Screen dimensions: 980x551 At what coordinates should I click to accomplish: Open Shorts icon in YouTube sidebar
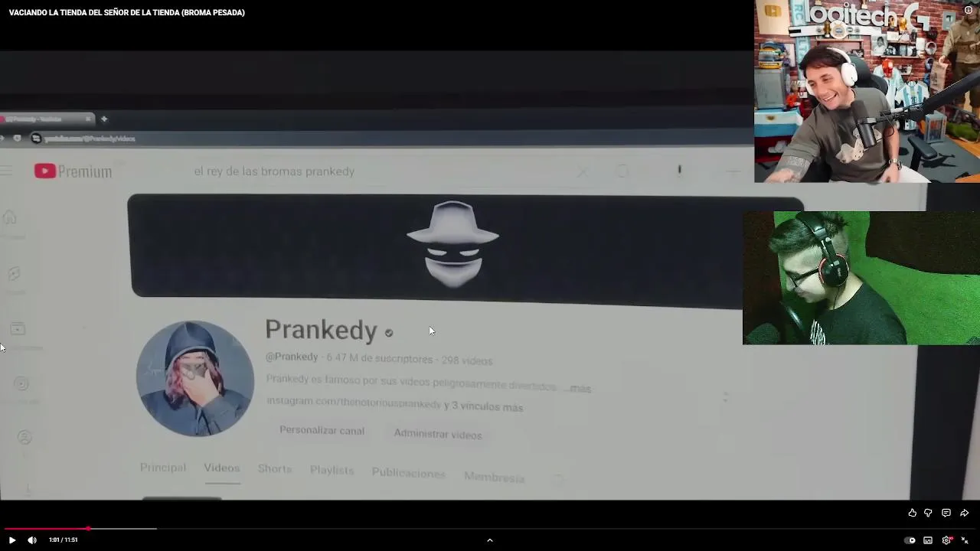point(13,273)
